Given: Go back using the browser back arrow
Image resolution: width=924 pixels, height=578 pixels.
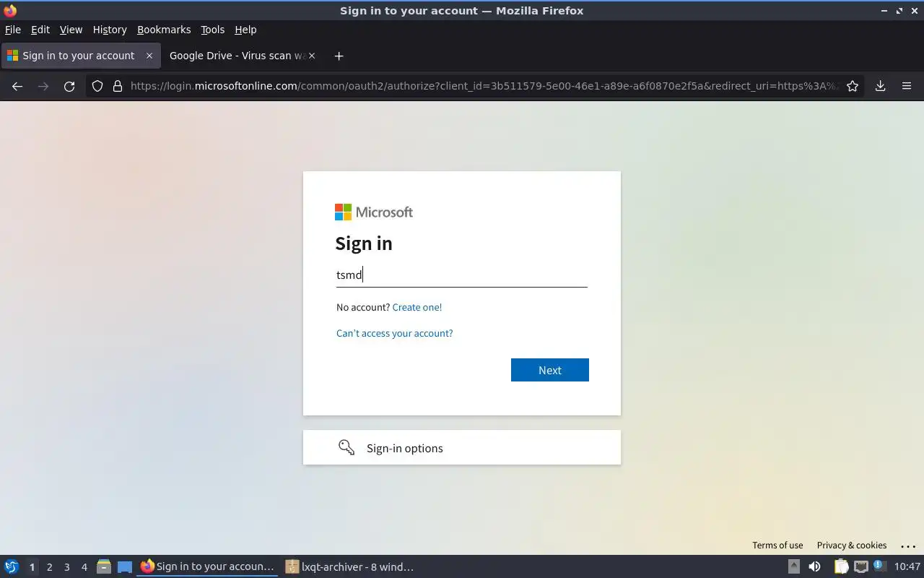Looking at the screenshot, I should (17, 86).
